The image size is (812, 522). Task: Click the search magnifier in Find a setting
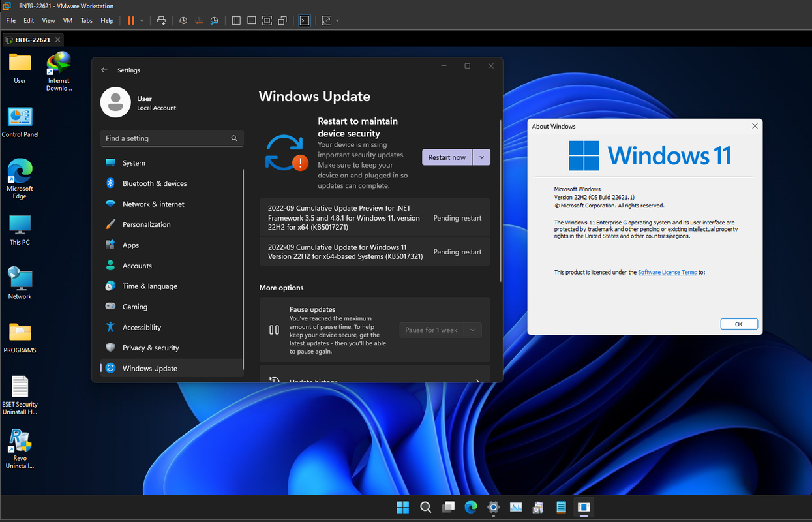click(x=234, y=138)
